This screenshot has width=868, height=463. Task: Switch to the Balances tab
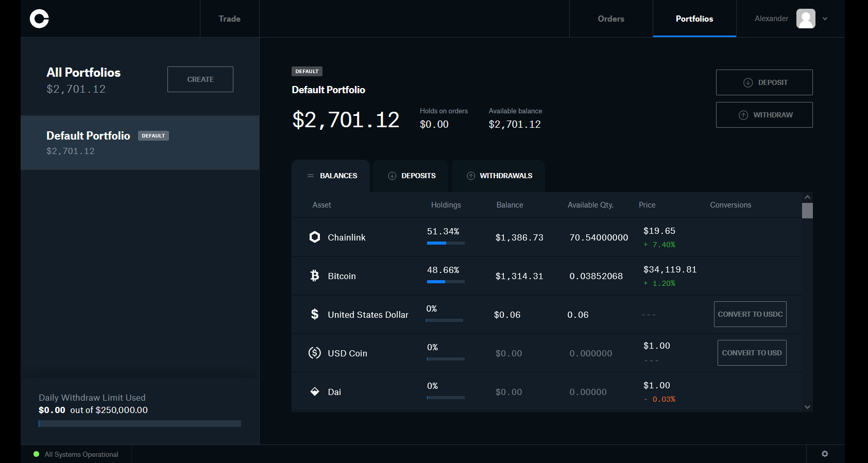coord(331,176)
